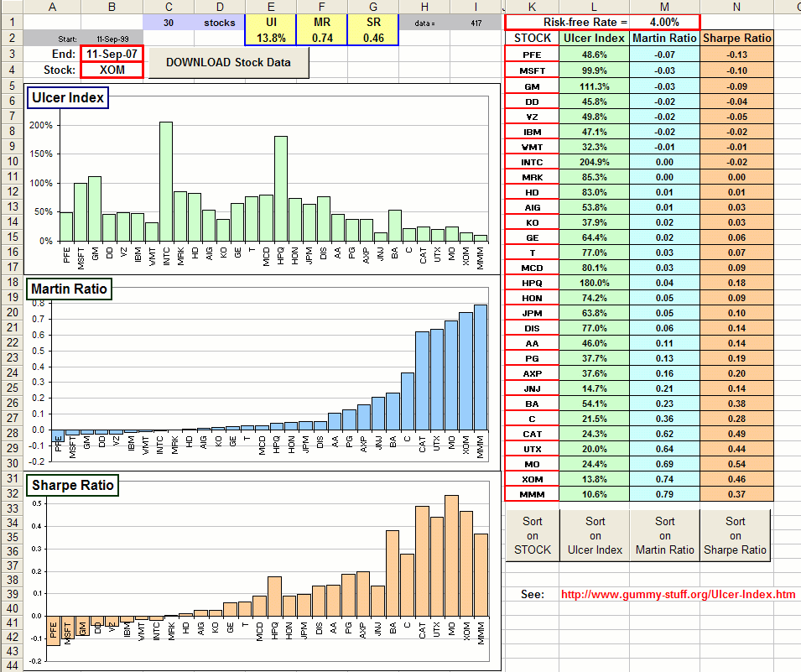Click the DOWNLOAD Stock Data button

pyautogui.click(x=228, y=62)
